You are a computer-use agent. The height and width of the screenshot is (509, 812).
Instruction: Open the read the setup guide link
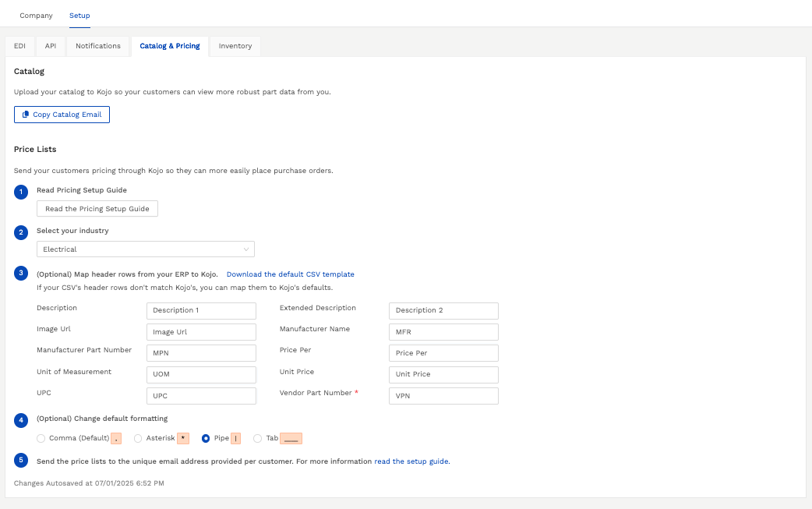412,461
